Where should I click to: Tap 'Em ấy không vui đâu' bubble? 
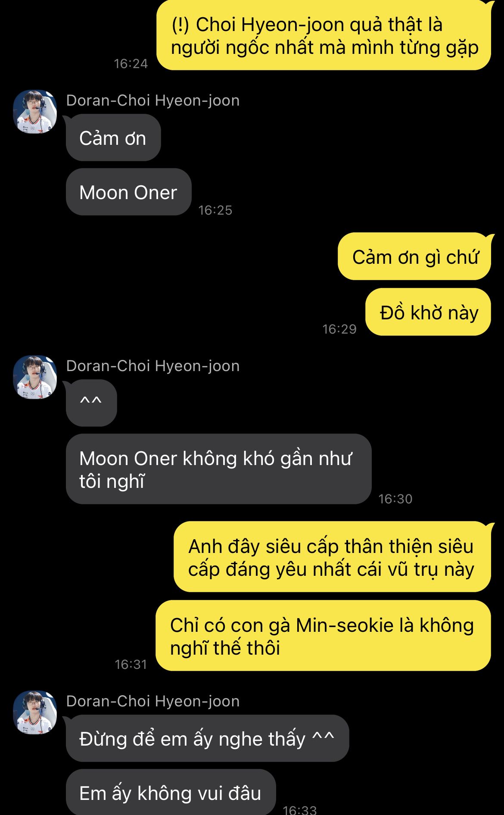171,792
